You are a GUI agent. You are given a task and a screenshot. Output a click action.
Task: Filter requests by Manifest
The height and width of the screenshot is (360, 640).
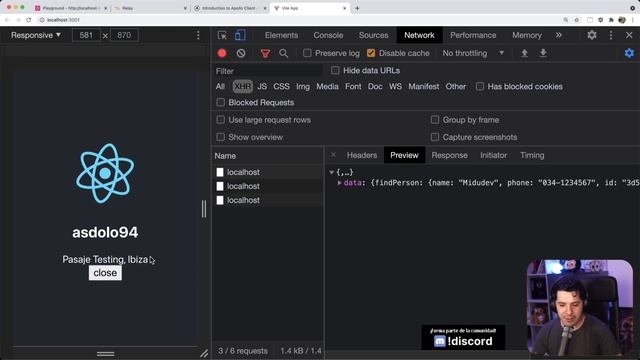pyautogui.click(x=424, y=87)
